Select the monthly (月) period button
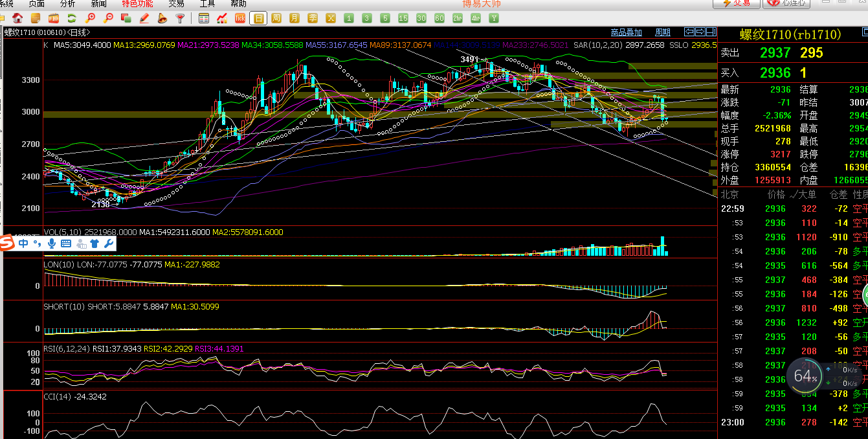Viewport: 868px width, 439px height. coord(295,18)
